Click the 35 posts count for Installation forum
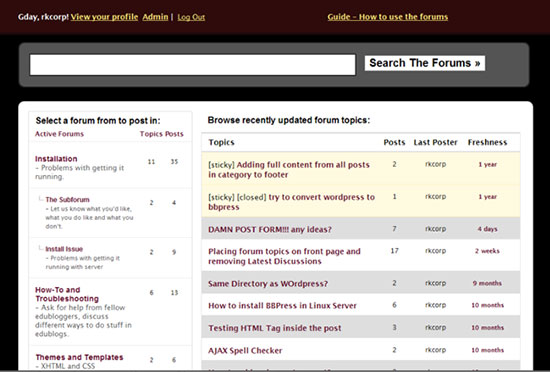The width and height of the screenshot is (550, 372). click(174, 162)
